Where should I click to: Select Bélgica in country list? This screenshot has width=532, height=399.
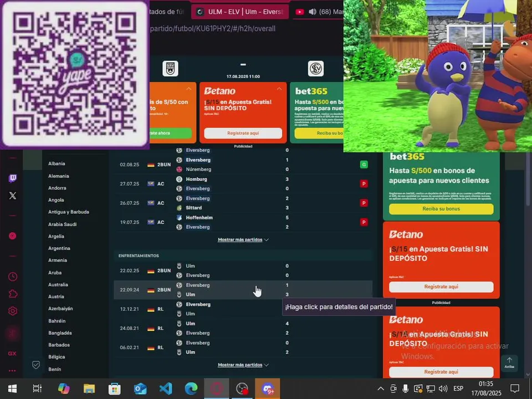pos(57,357)
